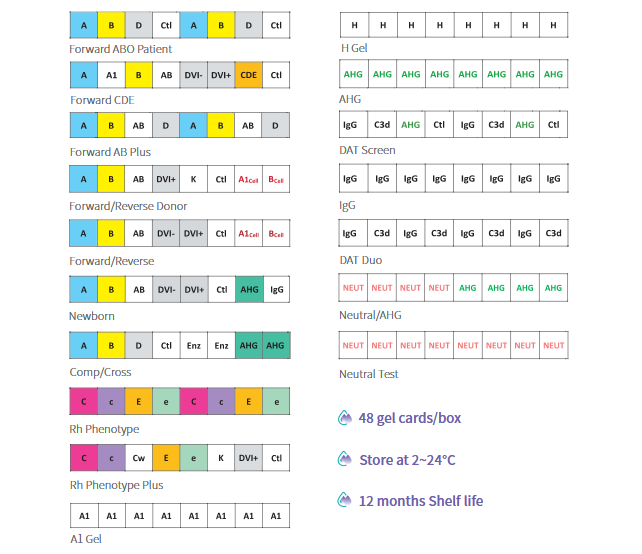Click the first C3d cell in DAT Duo
The width and height of the screenshot is (642, 554).
382,233
